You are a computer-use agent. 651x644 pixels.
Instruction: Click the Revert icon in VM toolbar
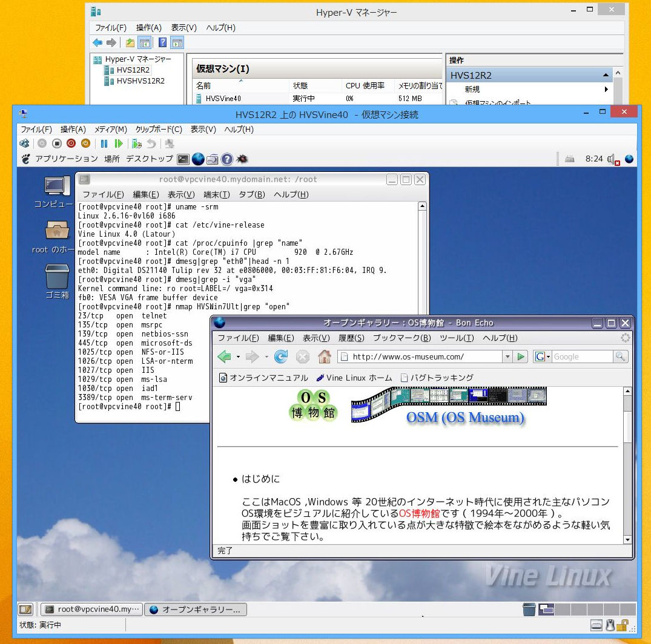point(151,143)
